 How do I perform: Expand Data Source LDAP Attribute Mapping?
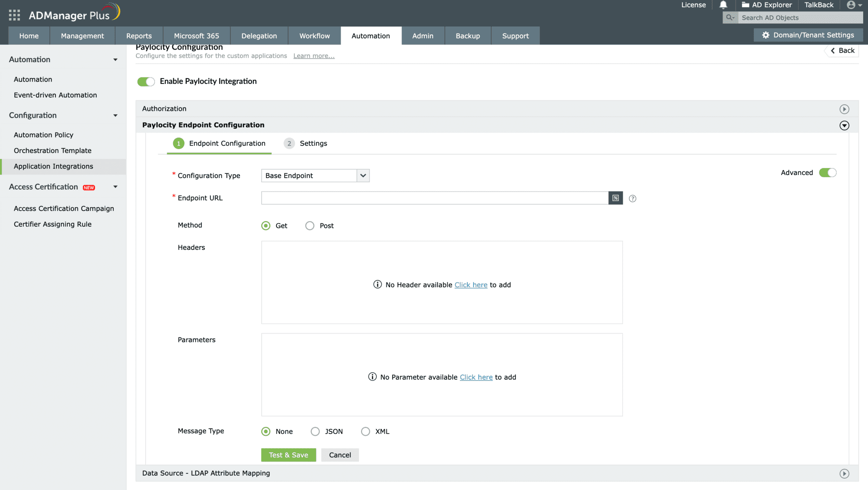(844, 473)
